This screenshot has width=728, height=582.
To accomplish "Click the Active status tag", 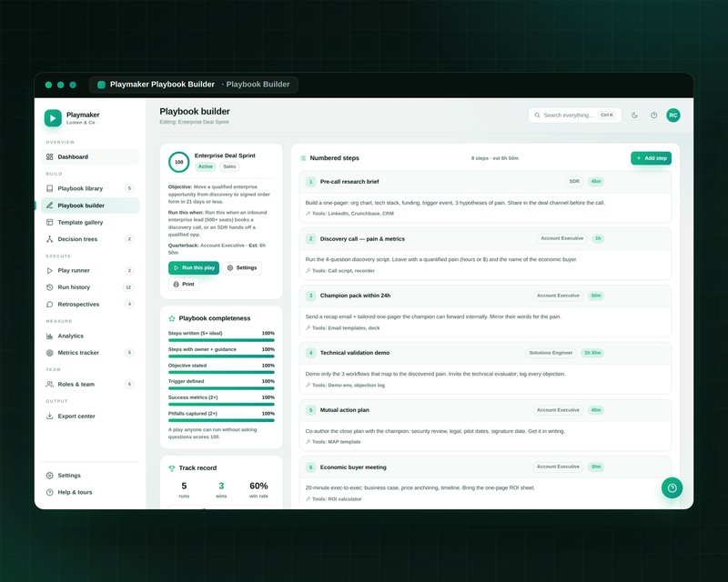I will coord(206,166).
